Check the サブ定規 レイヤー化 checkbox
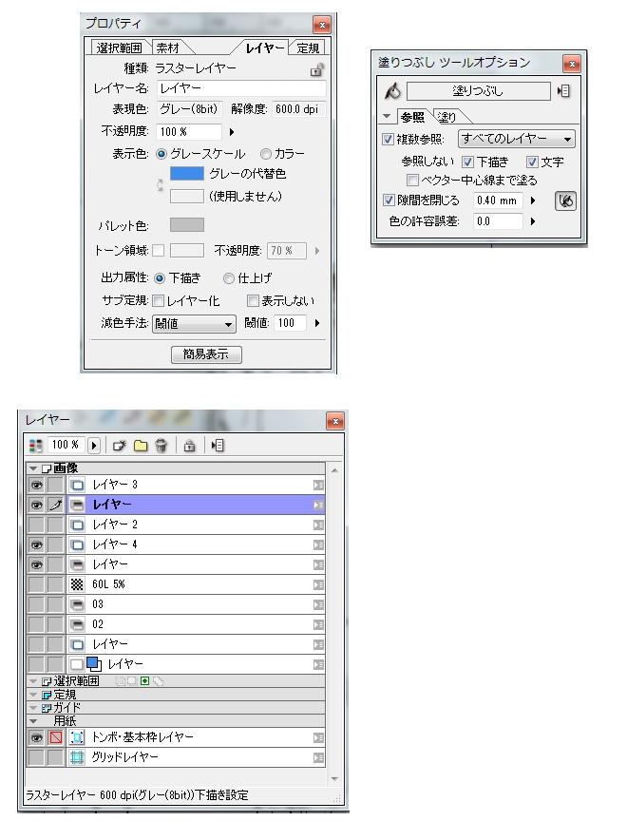 coord(158,301)
